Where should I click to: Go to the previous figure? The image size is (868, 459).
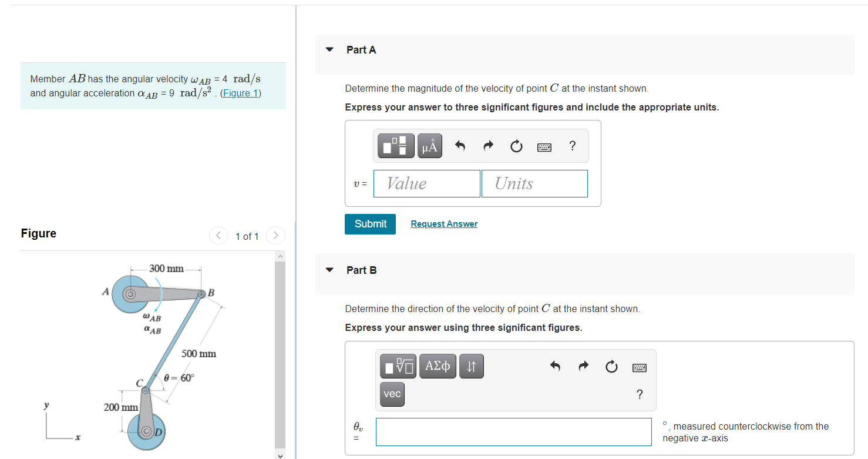(x=218, y=236)
